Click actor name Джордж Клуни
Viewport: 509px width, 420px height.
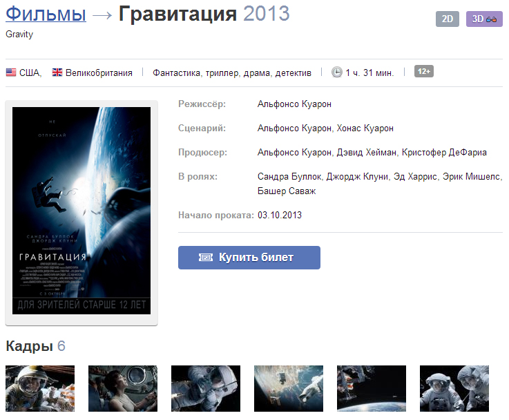coord(357,177)
